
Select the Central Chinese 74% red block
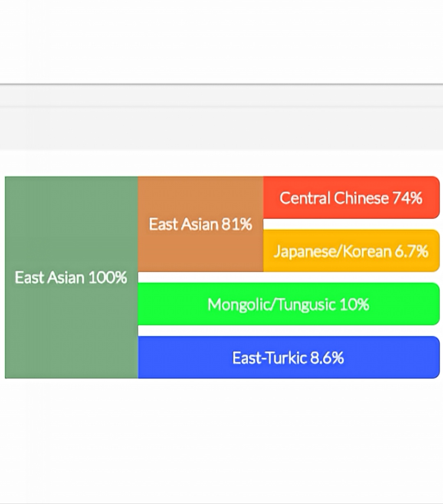tap(351, 198)
